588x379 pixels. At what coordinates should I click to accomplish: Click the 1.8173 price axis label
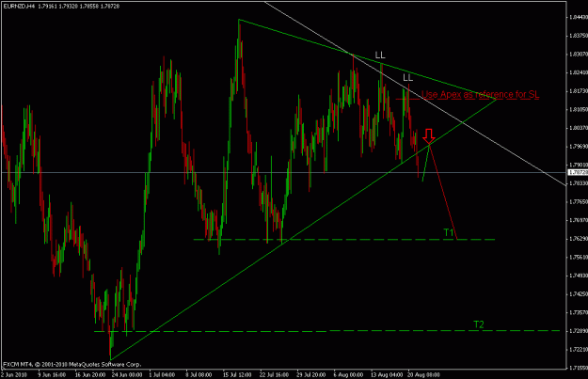click(579, 91)
